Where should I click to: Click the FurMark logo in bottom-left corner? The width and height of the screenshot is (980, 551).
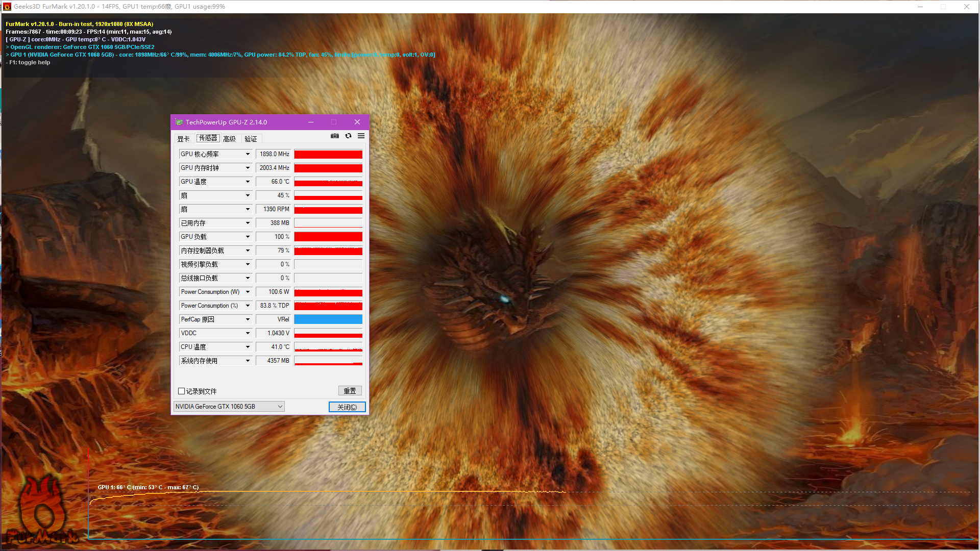coord(42,510)
